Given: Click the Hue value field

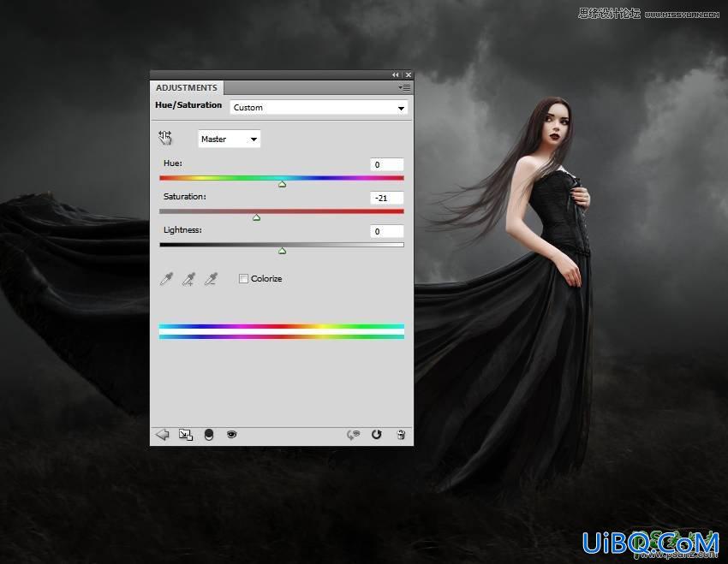Looking at the screenshot, I should point(387,164).
